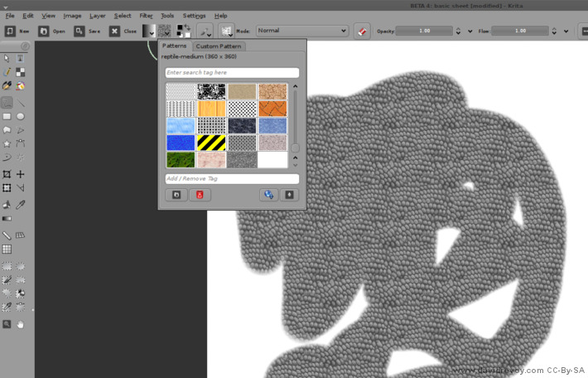Select the yellow-black hazard stripe pattern
Viewport: 588px width, 378px height.
click(x=212, y=143)
